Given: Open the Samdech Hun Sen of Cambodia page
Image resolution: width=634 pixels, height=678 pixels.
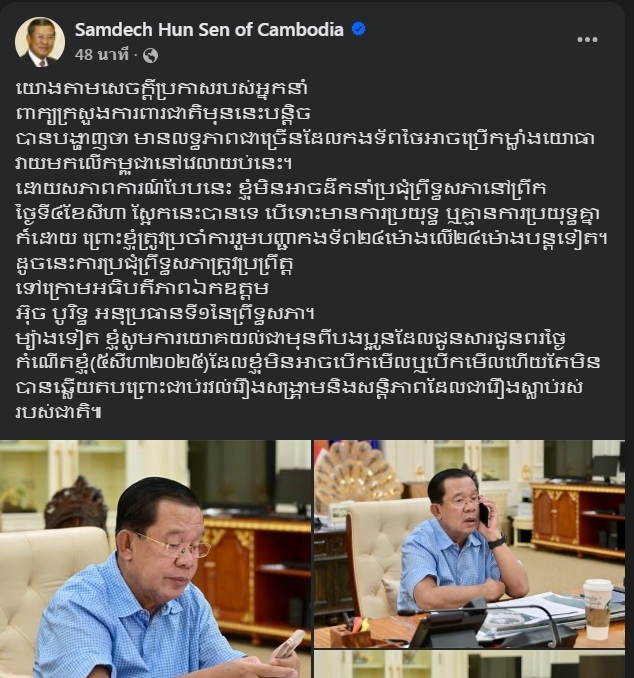Looking at the screenshot, I should tap(209, 30).
